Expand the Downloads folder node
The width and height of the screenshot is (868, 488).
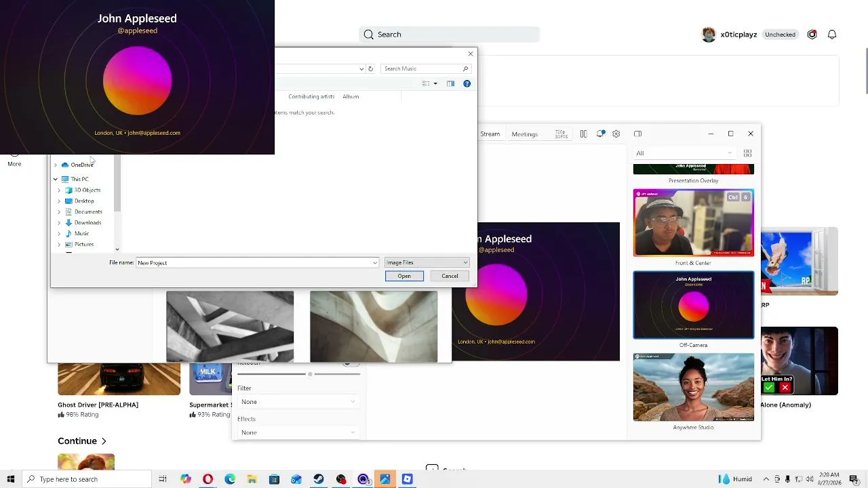tap(59, 223)
